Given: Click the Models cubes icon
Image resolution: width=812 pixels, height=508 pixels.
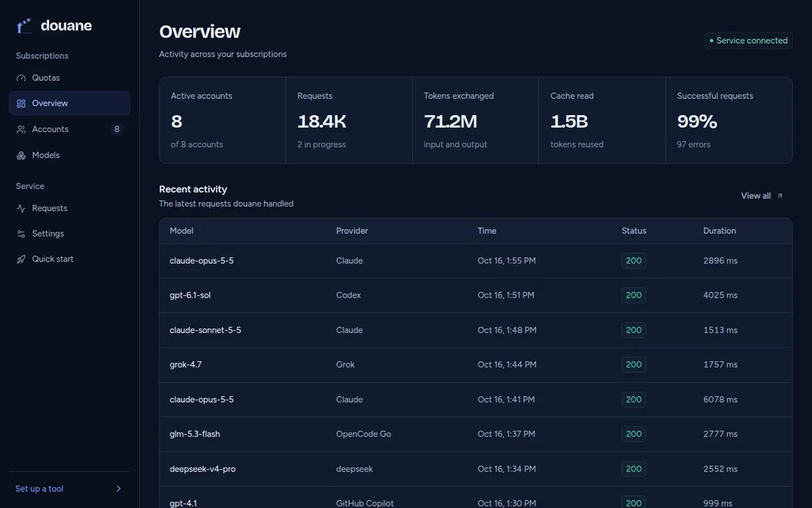Looking at the screenshot, I should pos(21,156).
